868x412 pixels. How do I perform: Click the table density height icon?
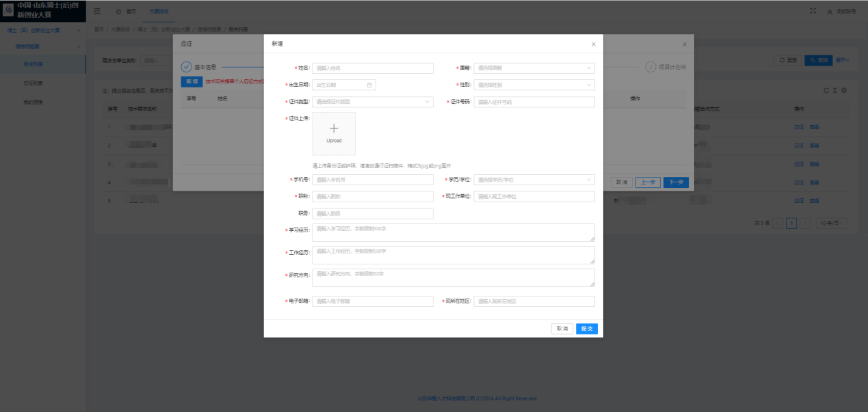click(834, 90)
